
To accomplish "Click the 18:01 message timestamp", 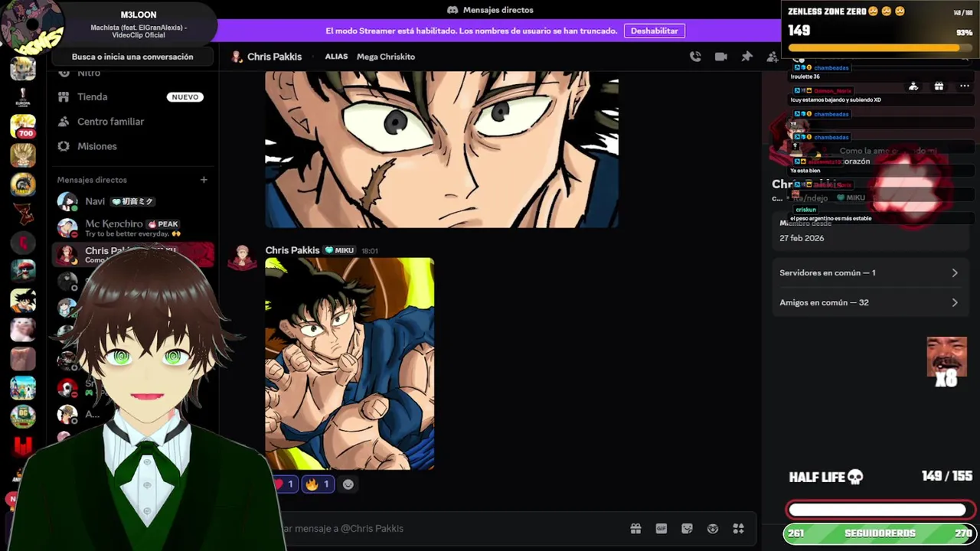I will click(x=369, y=251).
